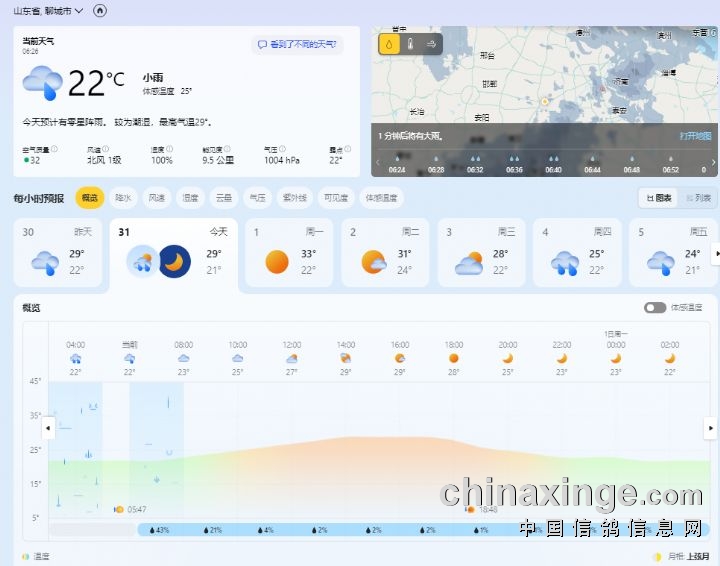
Task: Open the 山东省, 聊城市 location dropdown
Action: (47, 10)
